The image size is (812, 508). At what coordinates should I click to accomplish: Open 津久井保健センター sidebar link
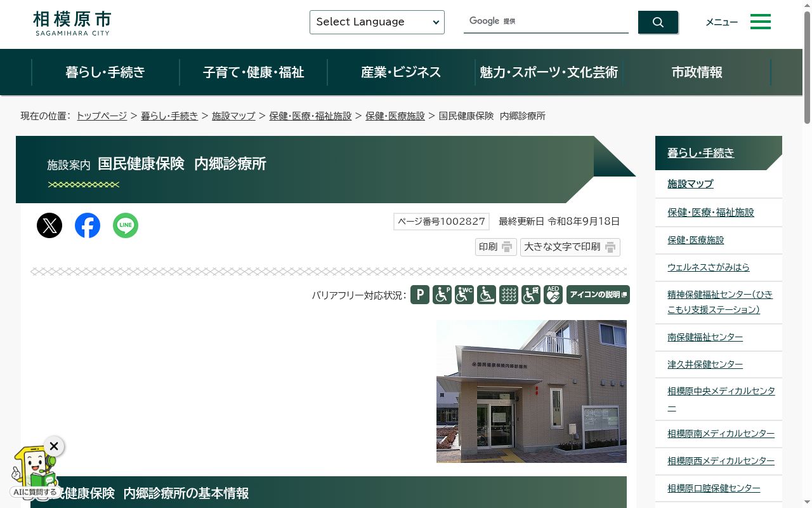pos(705,364)
